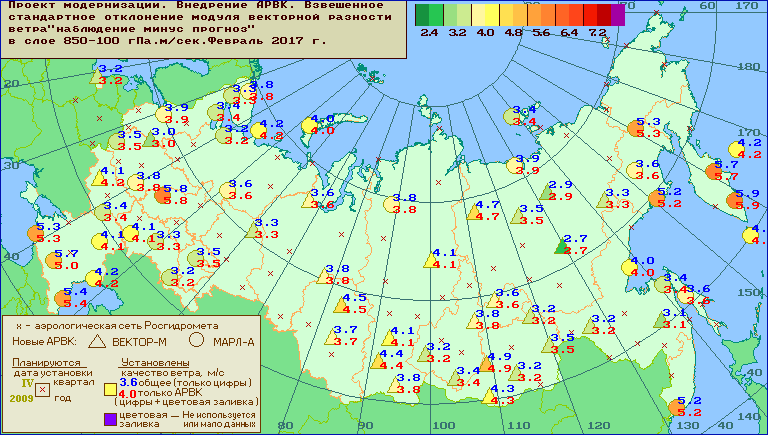Click the 'IV' quarter sample in legend

coord(27,383)
